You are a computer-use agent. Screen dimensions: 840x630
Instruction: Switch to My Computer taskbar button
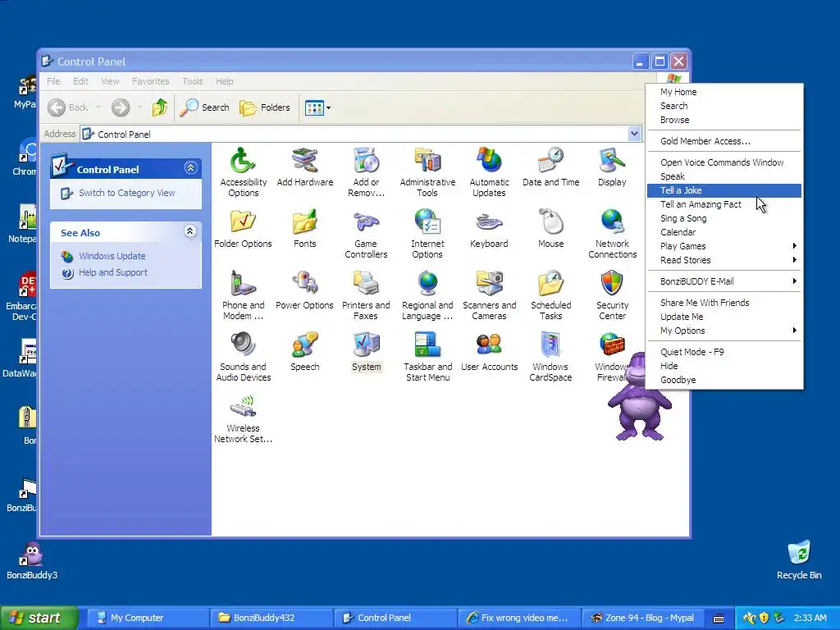click(x=146, y=618)
